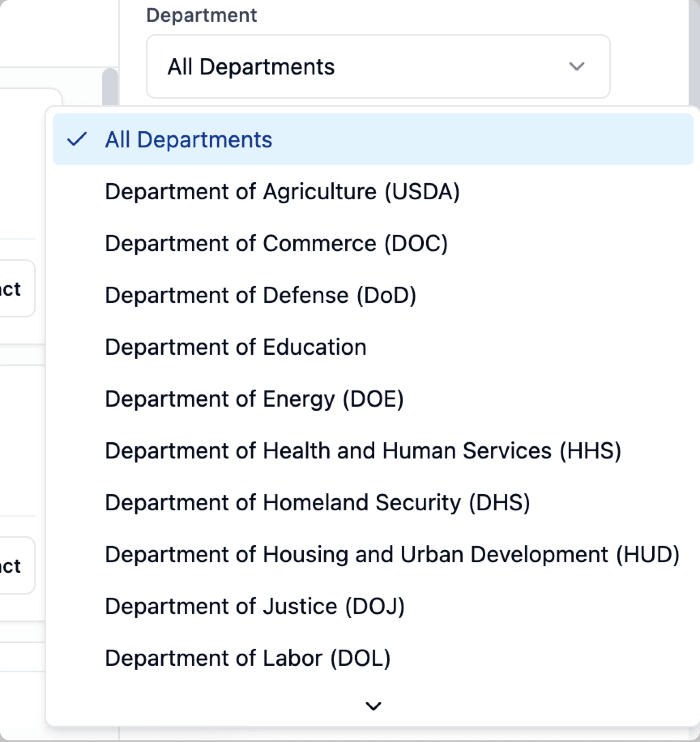
Task: Pick Department of Defense (DoD)
Action: [260, 295]
